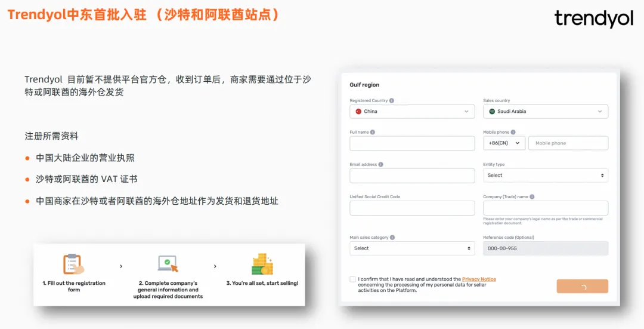Click the '注册所需资料' heading
This screenshot has height=329, width=644.
tap(51, 136)
